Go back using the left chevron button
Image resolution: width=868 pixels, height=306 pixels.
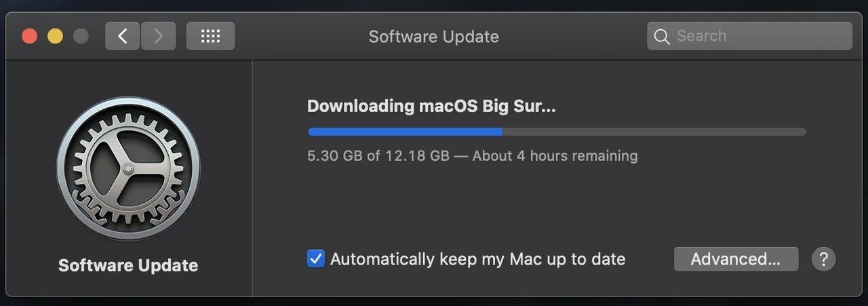pos(123,36)
